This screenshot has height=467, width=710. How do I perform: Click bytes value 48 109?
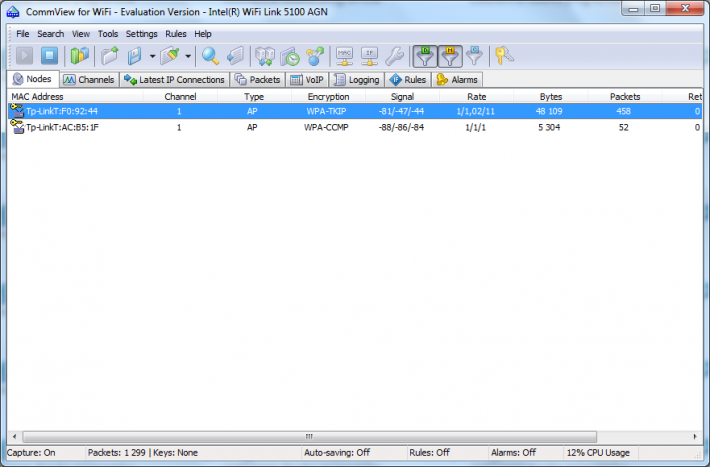[x=549, y=111]
